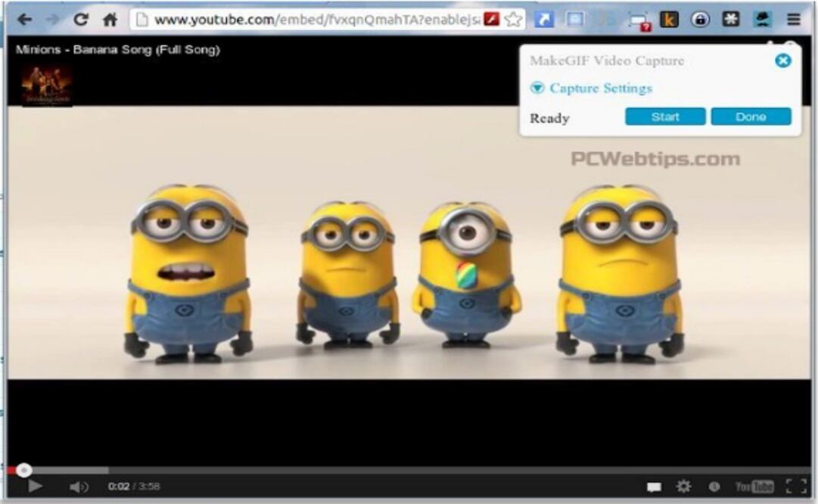Screen dimensions: 818x504
Task: Close the MakeGIF Video Capture panel
Action: coord(783,61)
